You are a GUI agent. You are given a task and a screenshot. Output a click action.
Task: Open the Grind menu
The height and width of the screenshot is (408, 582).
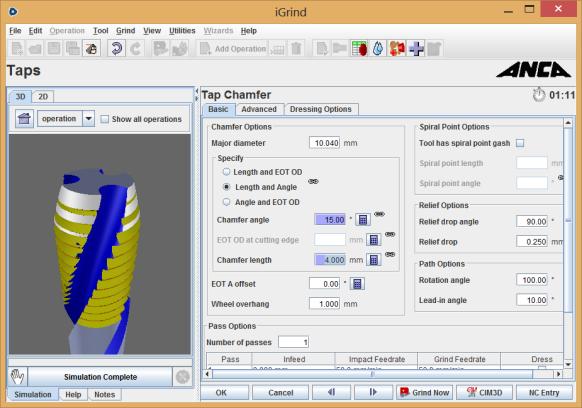[125, 31]
